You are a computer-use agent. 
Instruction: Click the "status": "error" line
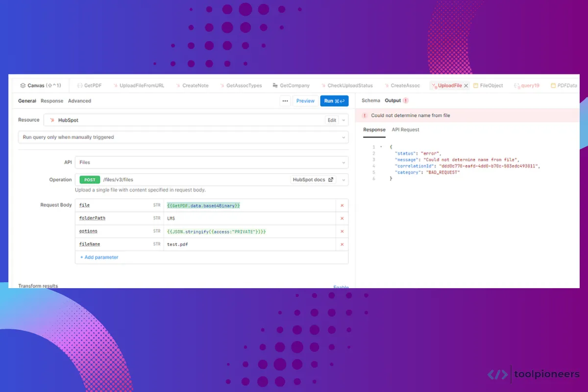pyautogui.click(x=418, y=153)
